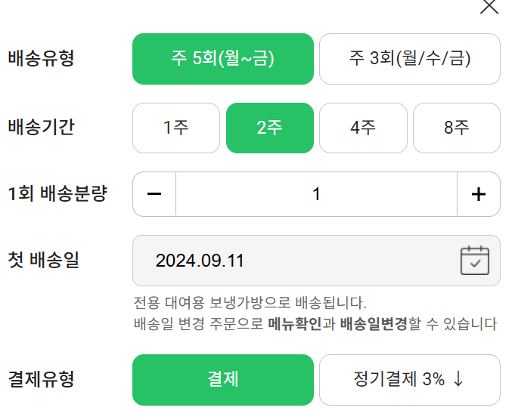Select 주 5회(월~금) delivery type
The image size is (512, 420).
tap(222, 59)
